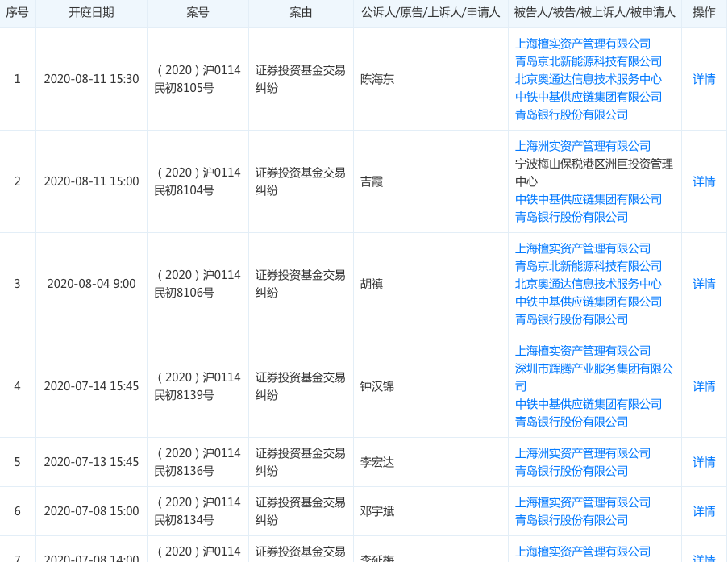
Task: Open 中铁中基供应链集团有限公司 in row 2
Action: coord(588,199)
